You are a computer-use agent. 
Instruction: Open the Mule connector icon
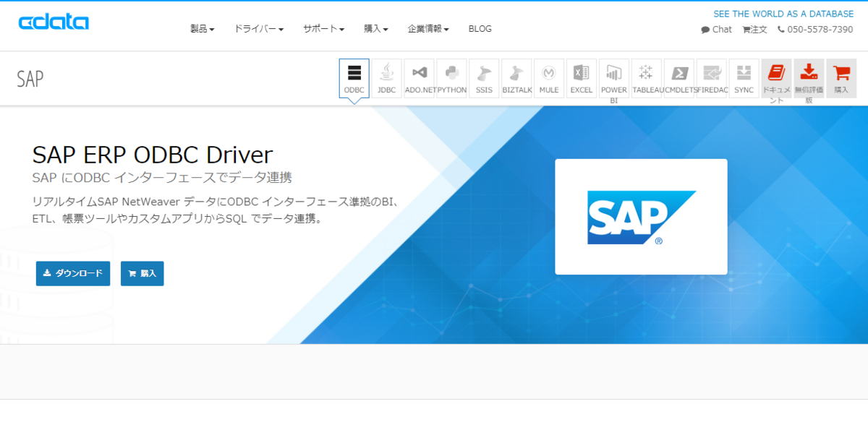549,78
